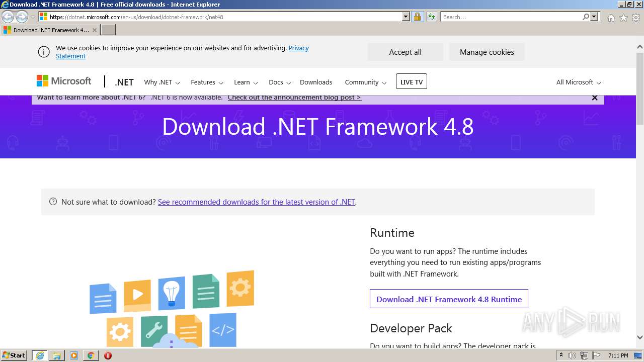The height and width of the screenshot is (362, 644).
Task: Click in the Search box field
Action: 511,17
